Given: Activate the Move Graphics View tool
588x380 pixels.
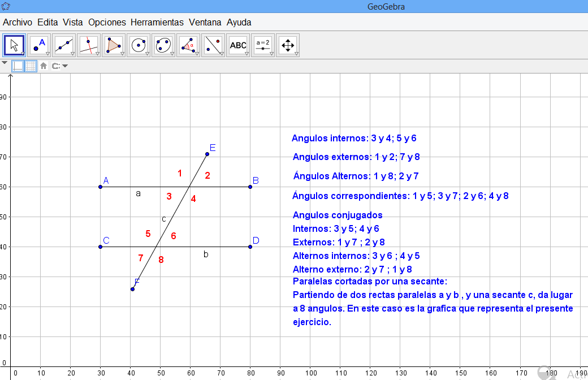Looking at the screenshot, I should click(x=287, y=45).
